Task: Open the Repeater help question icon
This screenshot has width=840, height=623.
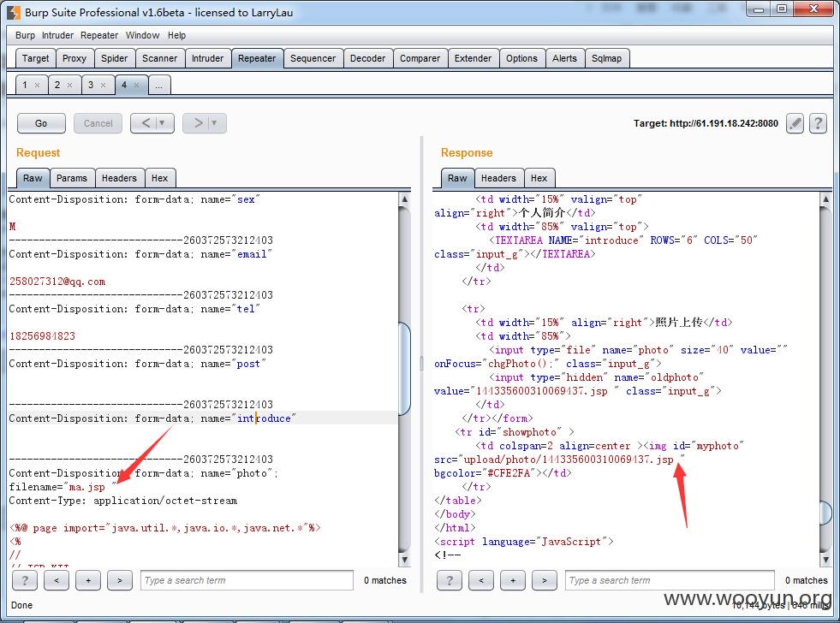Action: pyautogui.click(x=818, y=123)
